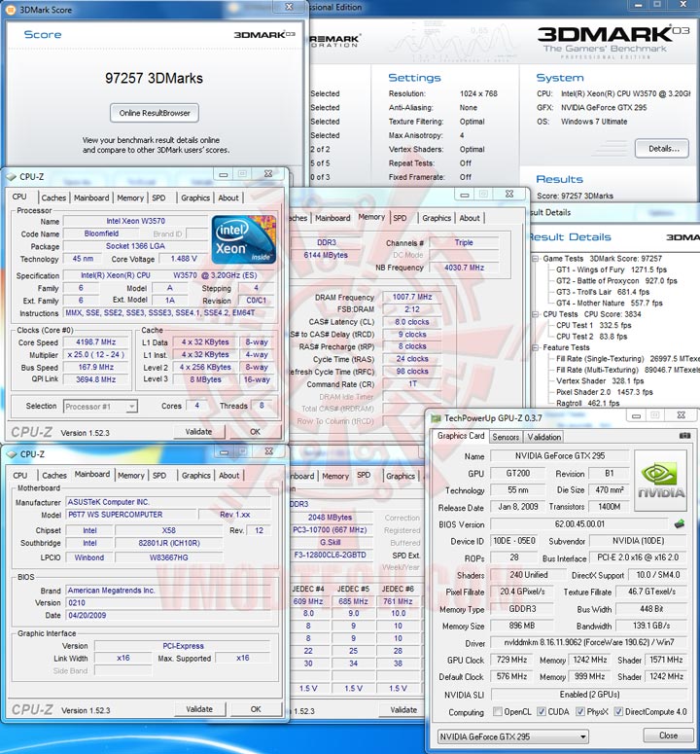
Task: Select Vertex Shader 328.1 fps row
Action: (x=600, y=380)
